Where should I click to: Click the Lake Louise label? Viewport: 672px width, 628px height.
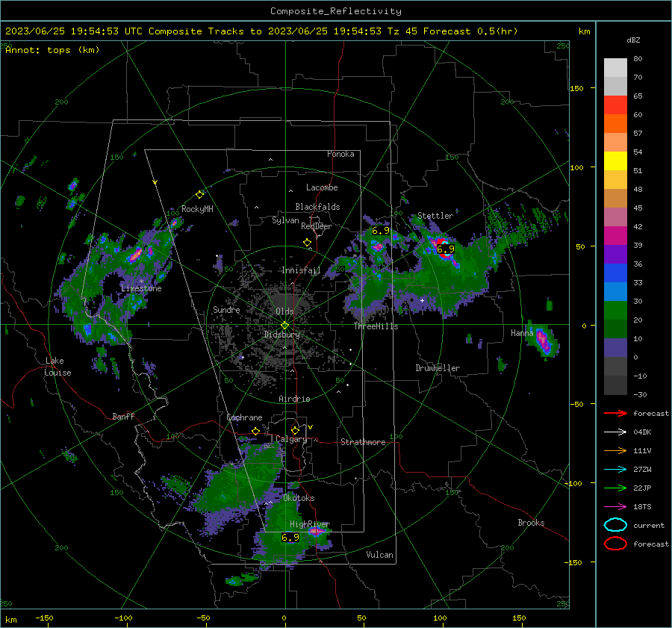coord(58,367)
